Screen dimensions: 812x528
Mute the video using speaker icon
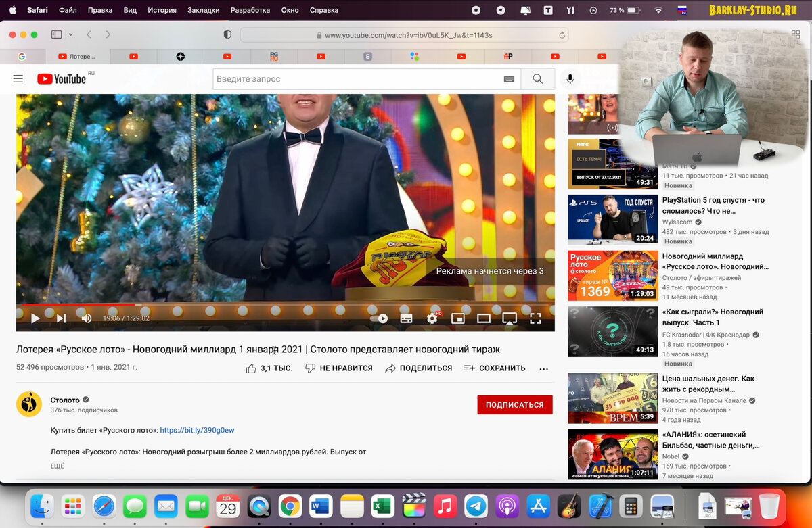[x=87, y=318]
